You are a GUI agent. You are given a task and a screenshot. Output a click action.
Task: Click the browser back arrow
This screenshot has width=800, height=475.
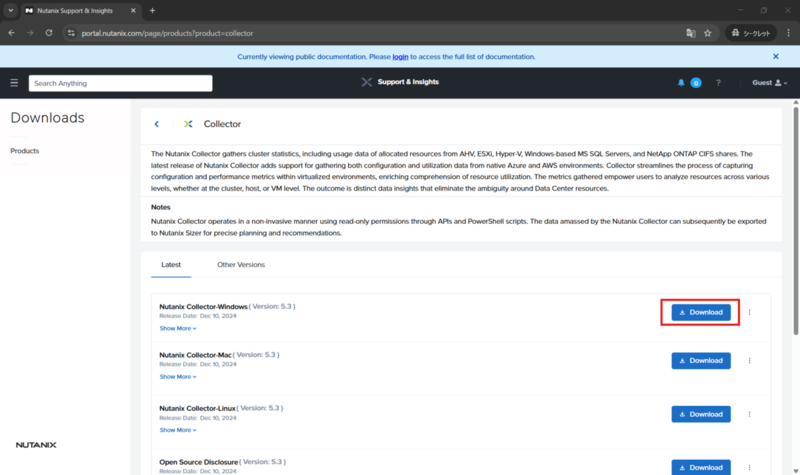(11, 33)
